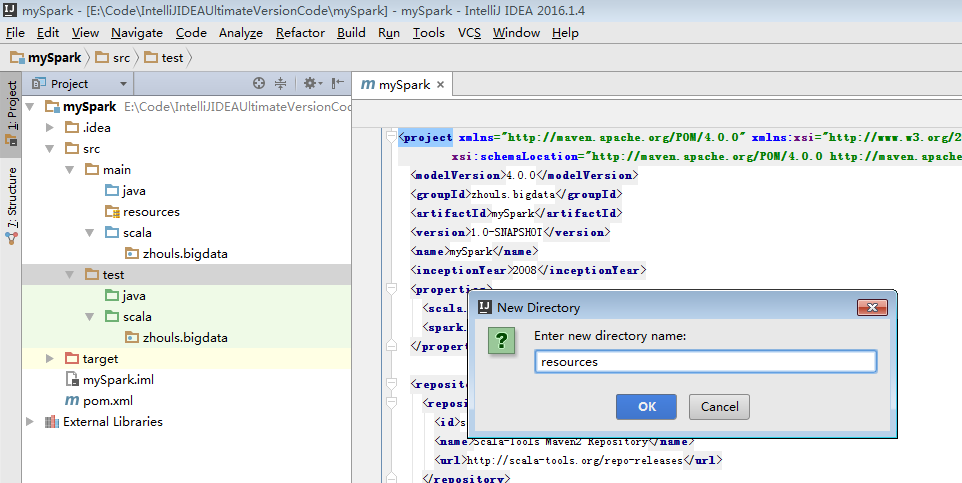Image resolution: width=962 pixels, height=483 pixels.
Task: Expand the target folder
Action: pyautogui.click(x=50, y=358)
